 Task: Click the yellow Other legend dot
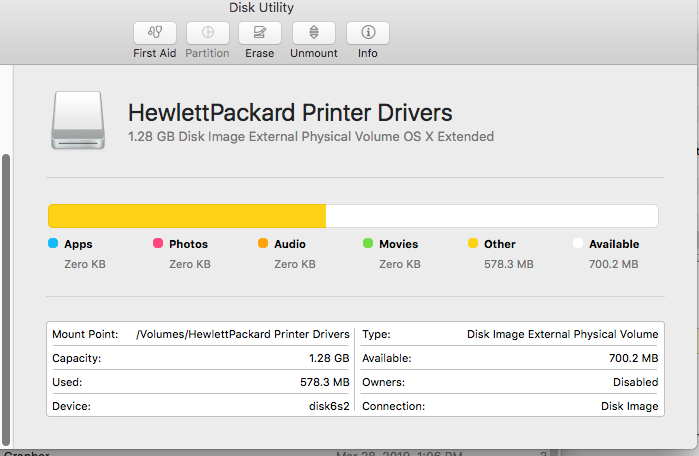click(x=473, y=243)
